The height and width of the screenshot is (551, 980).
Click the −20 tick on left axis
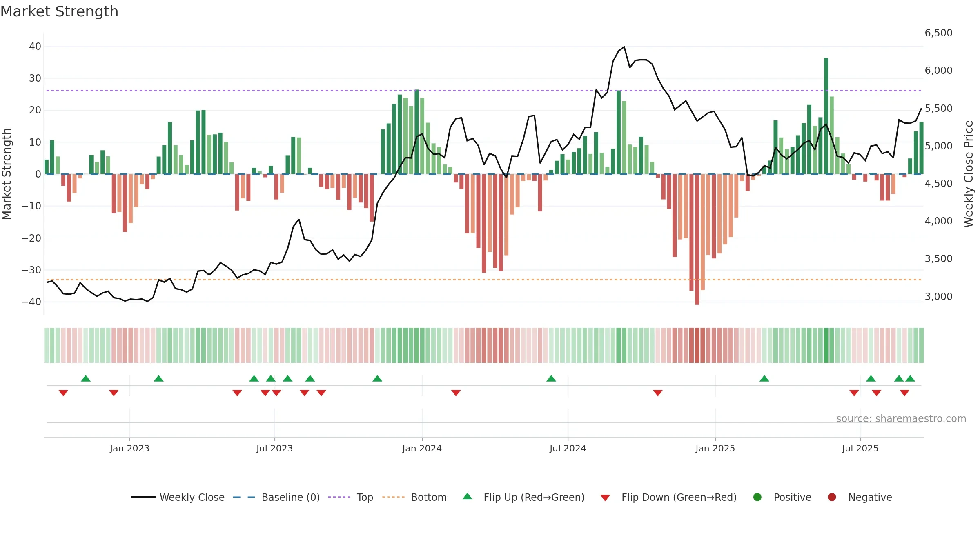(x=31, y=238)
